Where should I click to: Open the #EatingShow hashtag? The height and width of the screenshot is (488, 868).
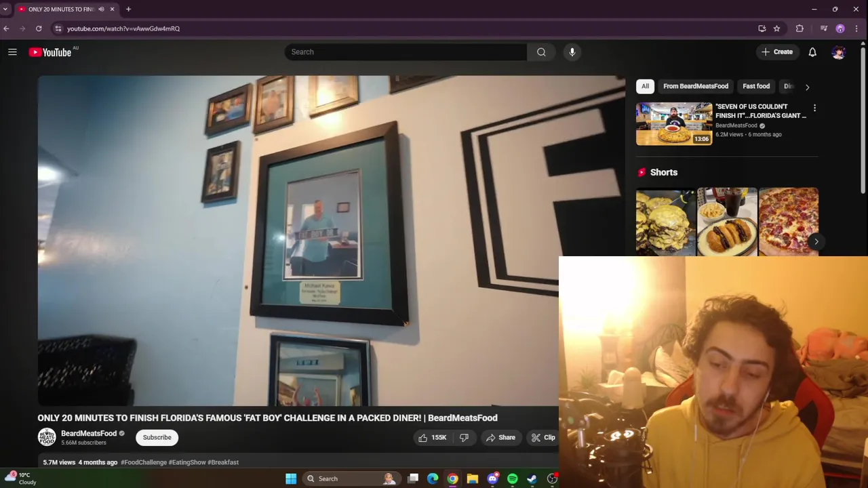187,462
